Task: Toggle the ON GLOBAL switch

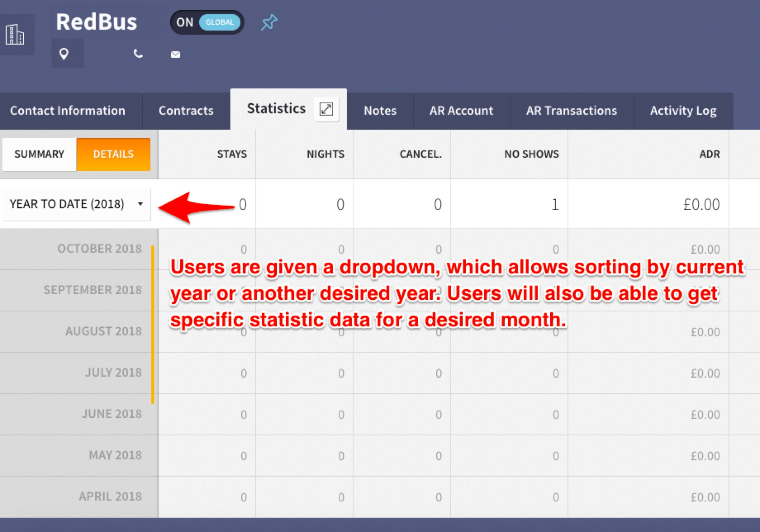Action: (207, 22)
